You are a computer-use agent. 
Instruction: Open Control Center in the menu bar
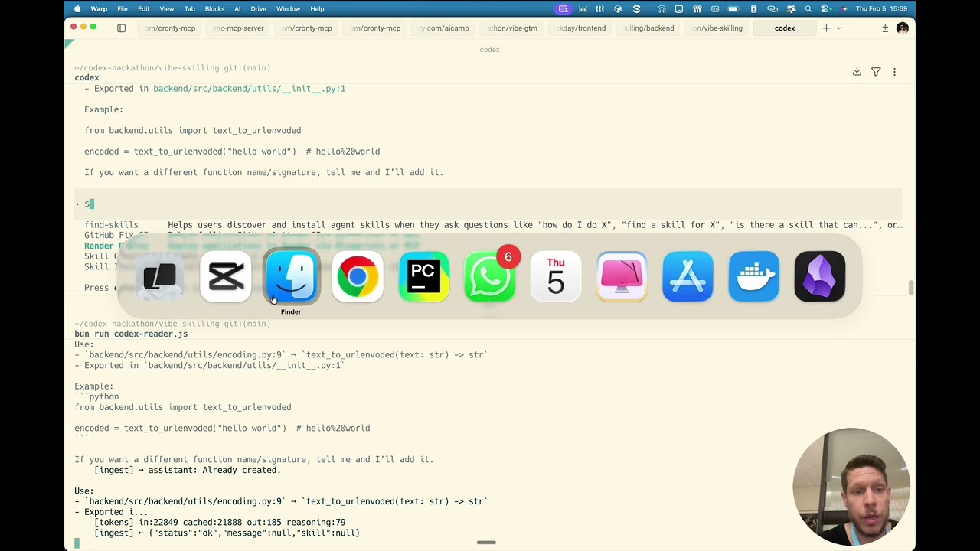click(x=826, y=9)
